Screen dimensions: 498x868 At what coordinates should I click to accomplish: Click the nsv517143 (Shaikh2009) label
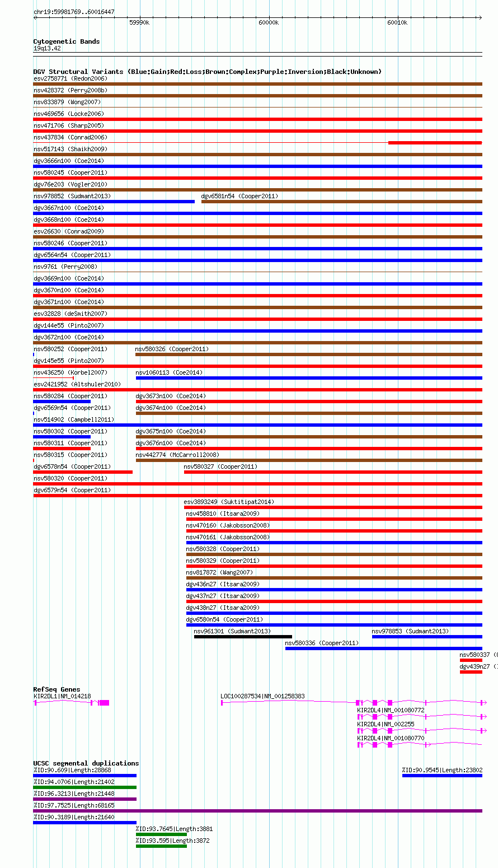(x=70, y=149)
